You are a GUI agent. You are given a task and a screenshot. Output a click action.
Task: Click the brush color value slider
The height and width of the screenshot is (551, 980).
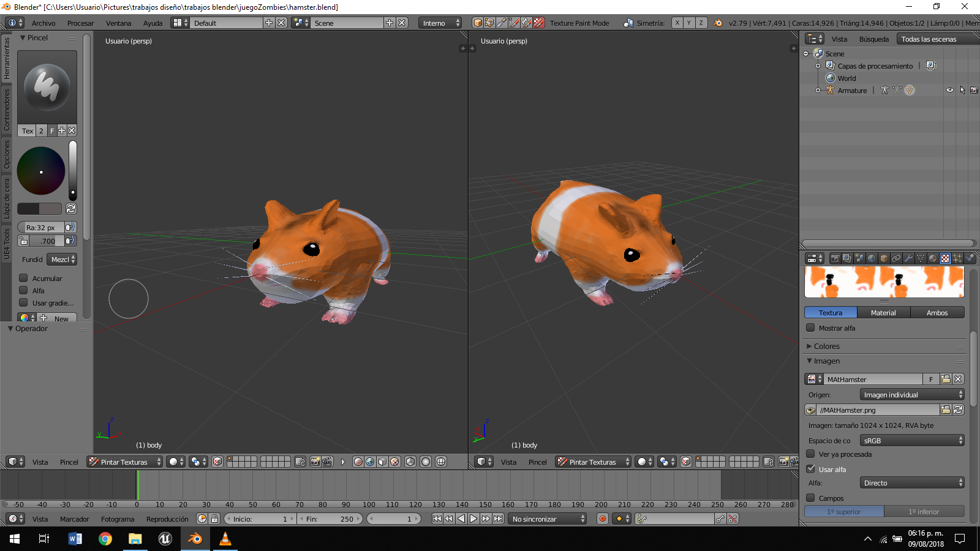73,171
